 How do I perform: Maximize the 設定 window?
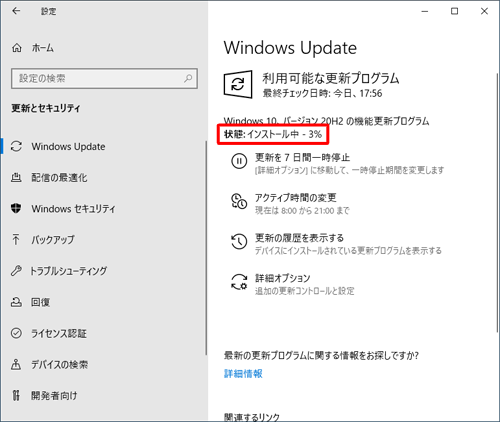454,11
